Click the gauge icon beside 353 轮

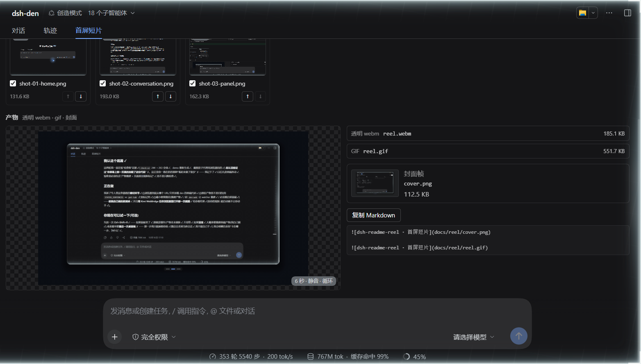[x=213, y=357]
